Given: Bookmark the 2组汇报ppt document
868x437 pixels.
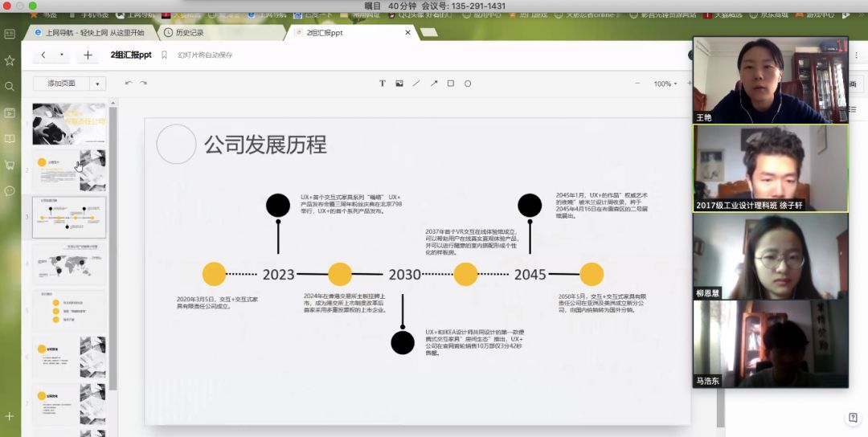Looking at the screenshot, I should tap(165, 55).
